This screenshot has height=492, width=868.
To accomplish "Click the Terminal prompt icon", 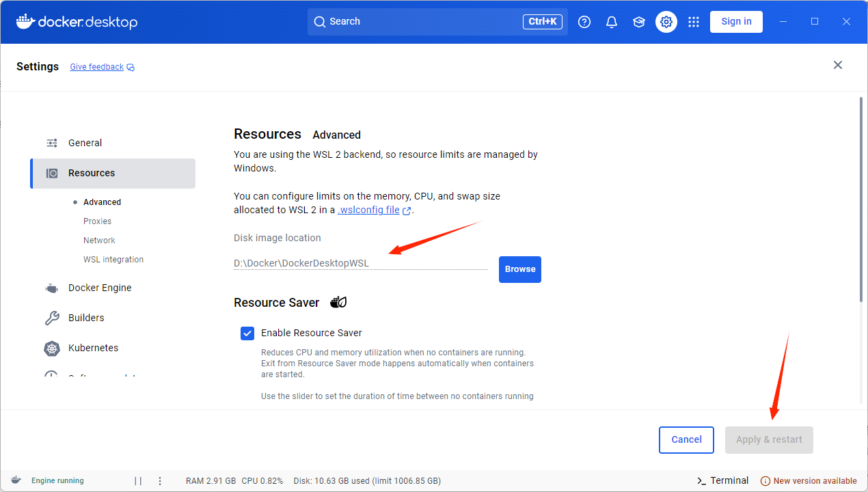I will click(x=701, y=481).
